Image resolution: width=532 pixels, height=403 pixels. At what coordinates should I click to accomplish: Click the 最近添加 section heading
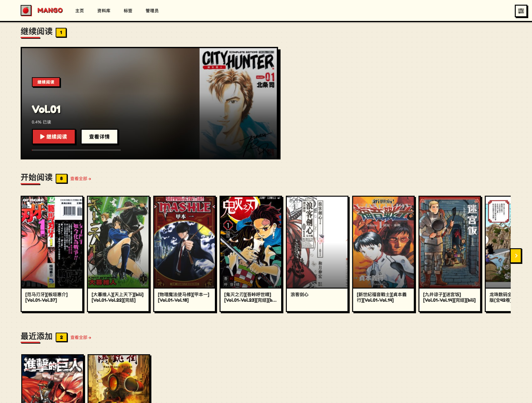pos(37,336)
